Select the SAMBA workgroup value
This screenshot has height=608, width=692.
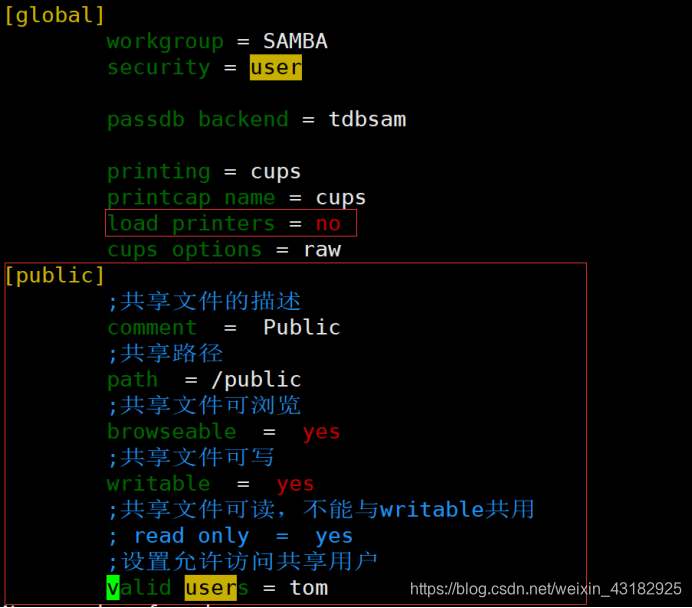pos(295,41)
